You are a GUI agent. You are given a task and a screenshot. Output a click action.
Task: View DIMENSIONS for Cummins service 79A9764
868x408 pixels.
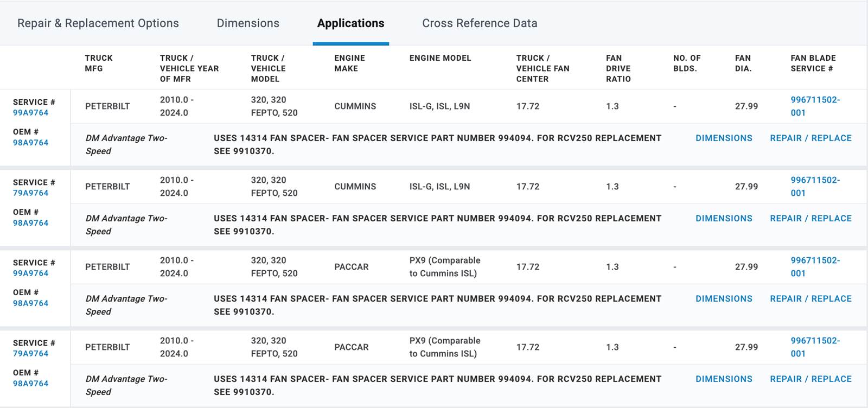click(724, 219)
